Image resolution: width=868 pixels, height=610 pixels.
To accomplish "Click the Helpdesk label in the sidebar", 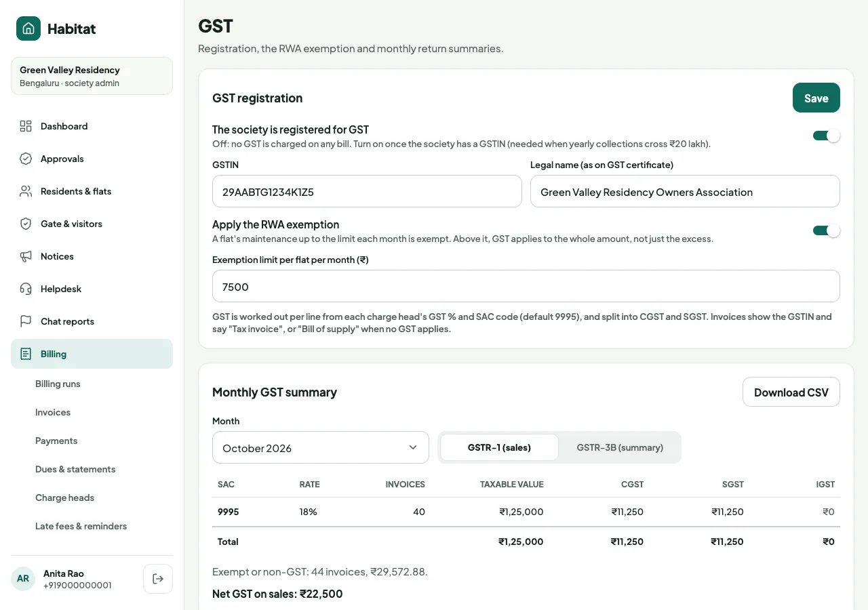I will pos(61,289).
